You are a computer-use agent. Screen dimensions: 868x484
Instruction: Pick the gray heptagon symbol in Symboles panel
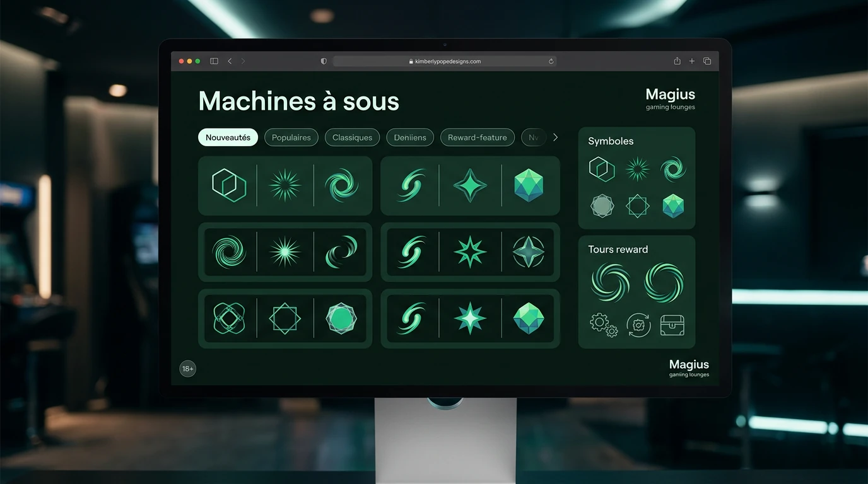602,205
